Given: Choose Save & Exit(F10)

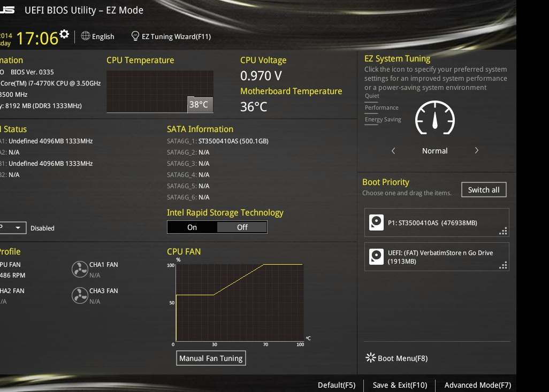Looking at the screenshot, I should pyautogui.click(x=400, y=385).
